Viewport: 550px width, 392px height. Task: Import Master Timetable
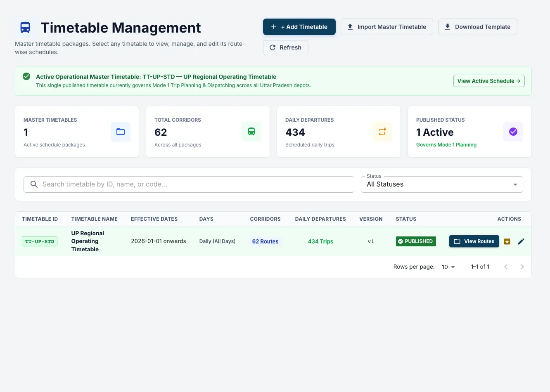pos(387,27)
